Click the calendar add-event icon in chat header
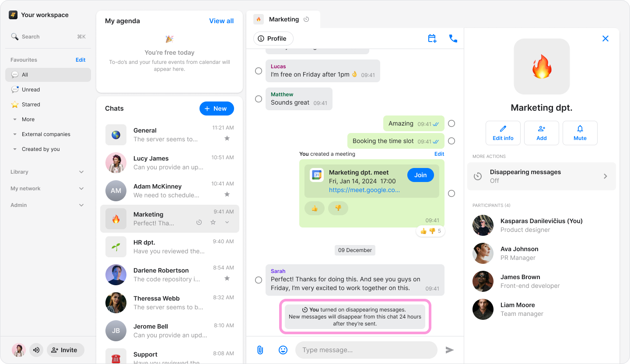This screenshot has width=630, height=364. [x=432, y=38]
